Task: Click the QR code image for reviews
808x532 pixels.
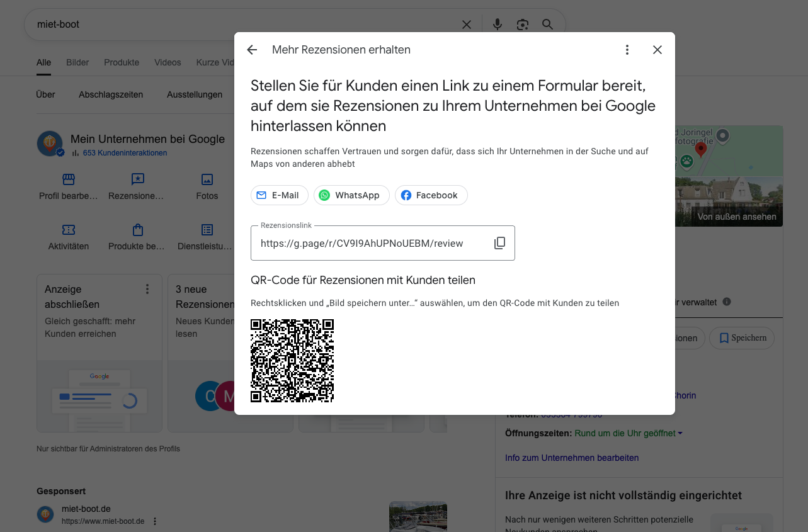Action: (x=292, y=361)
